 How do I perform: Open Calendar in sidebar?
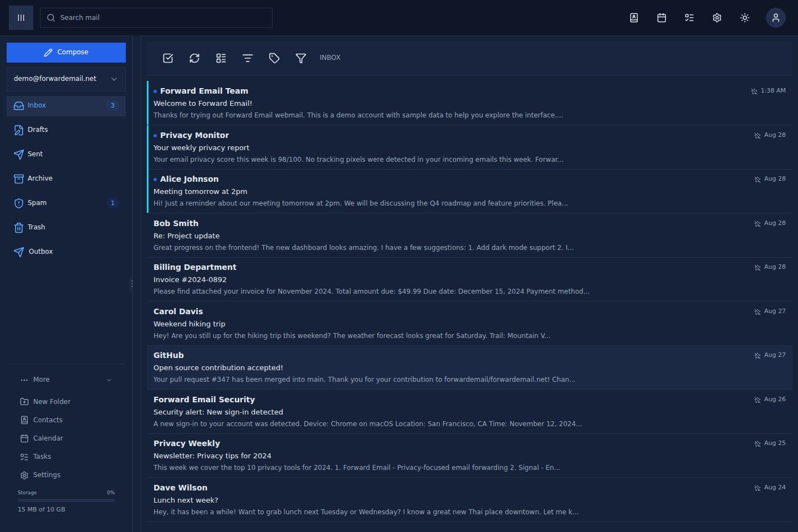pyautogui.click(x=42, y=438)
